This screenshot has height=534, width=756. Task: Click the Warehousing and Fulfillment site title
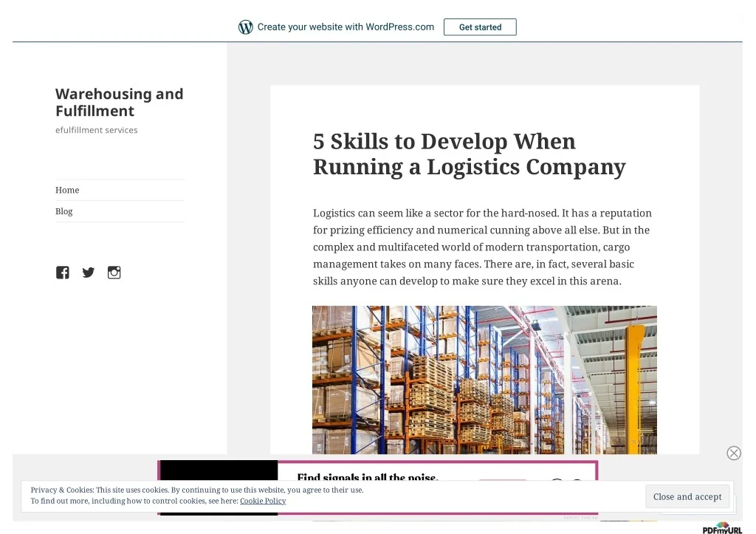click(x=119, y=102)
